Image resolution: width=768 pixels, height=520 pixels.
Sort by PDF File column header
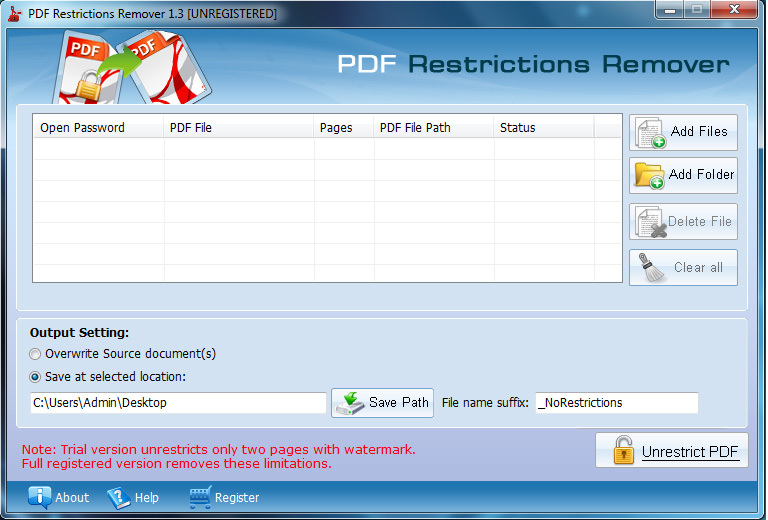(239, 128)
